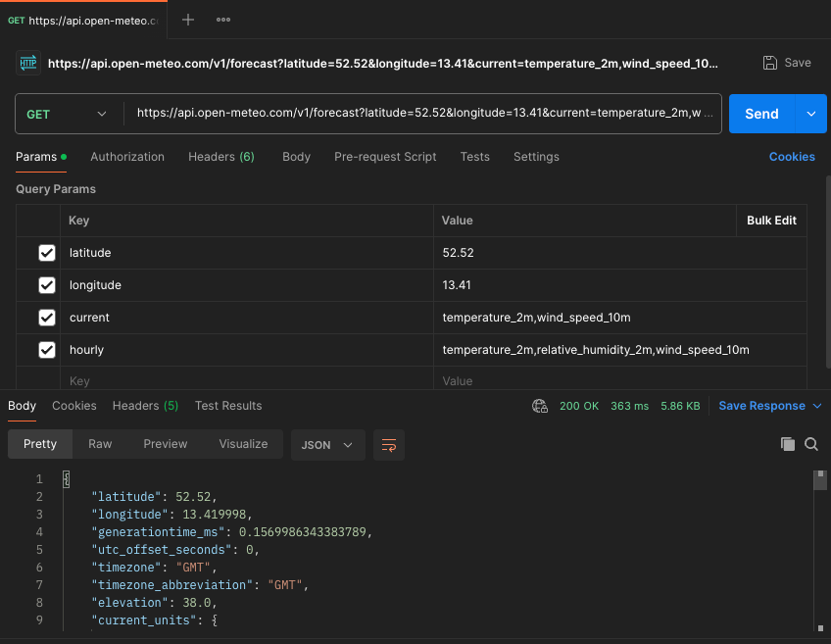Uncheck the latitude parameter checkbox

coord(47,253)
